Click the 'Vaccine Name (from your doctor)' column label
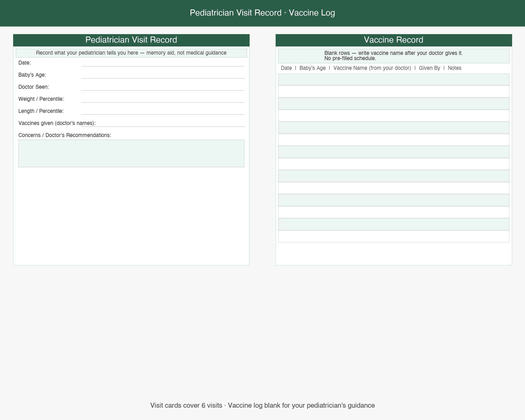This screenshot has width=525, height=420. [x=372, y=68]
